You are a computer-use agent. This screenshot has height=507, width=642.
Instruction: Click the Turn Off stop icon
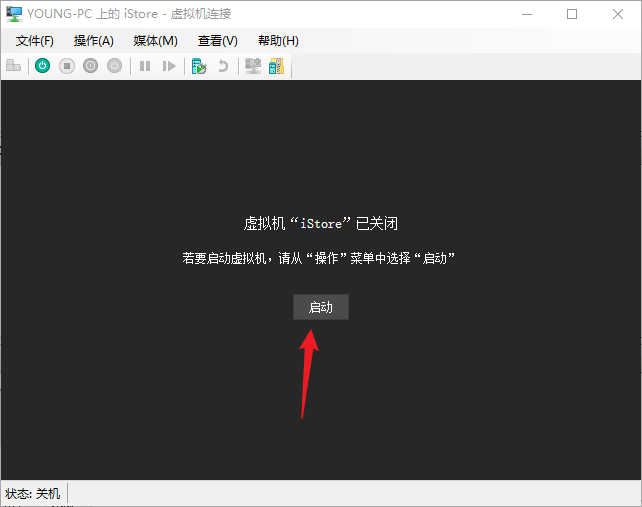point(67,66)
